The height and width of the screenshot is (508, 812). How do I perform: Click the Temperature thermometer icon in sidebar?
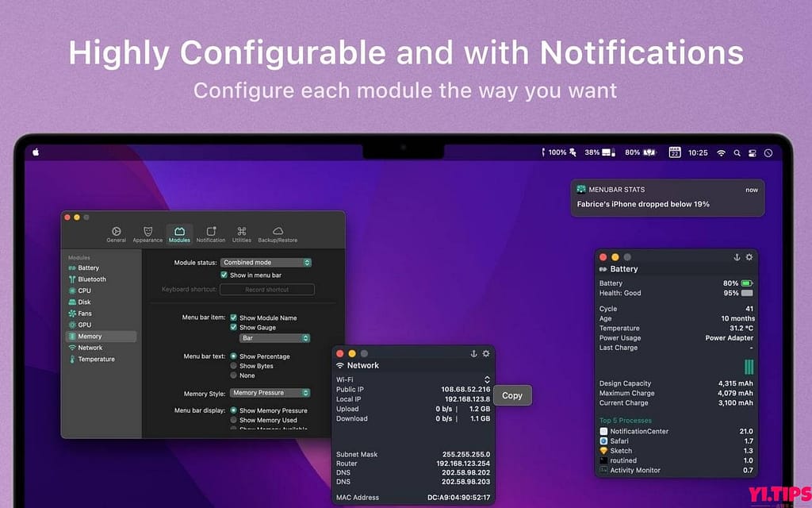72,359
